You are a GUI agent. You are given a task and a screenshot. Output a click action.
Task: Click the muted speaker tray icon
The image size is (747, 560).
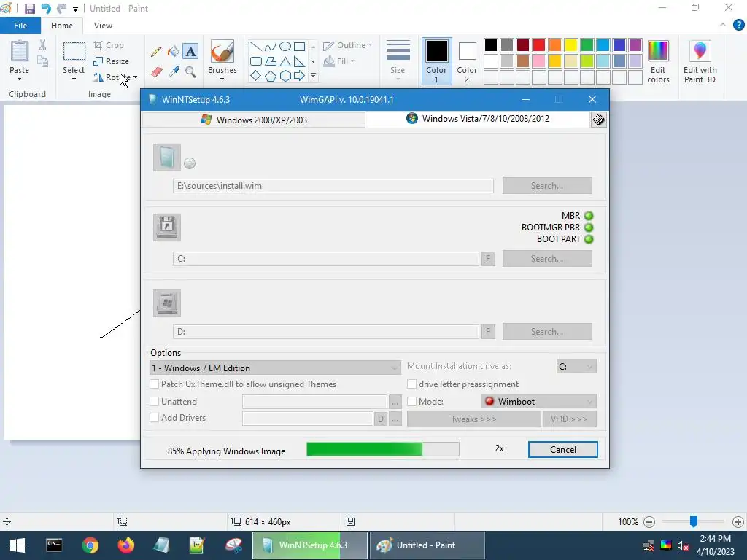pos(683,545)
